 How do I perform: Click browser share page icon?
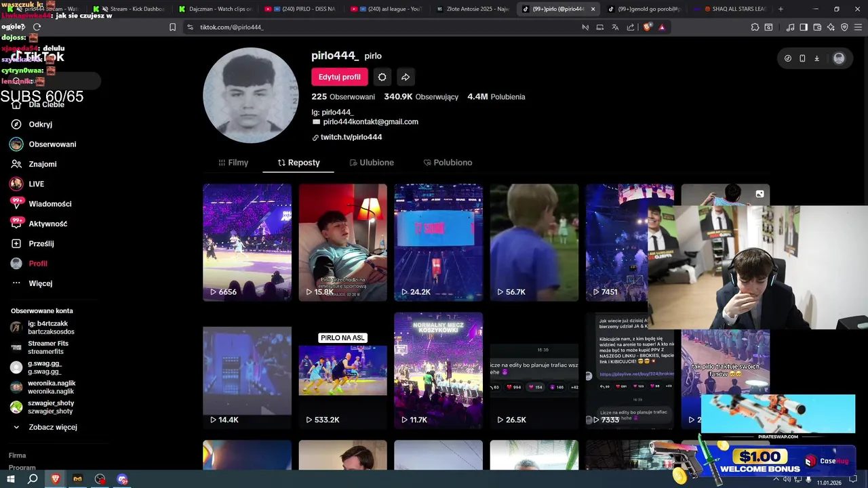[631, 27]
